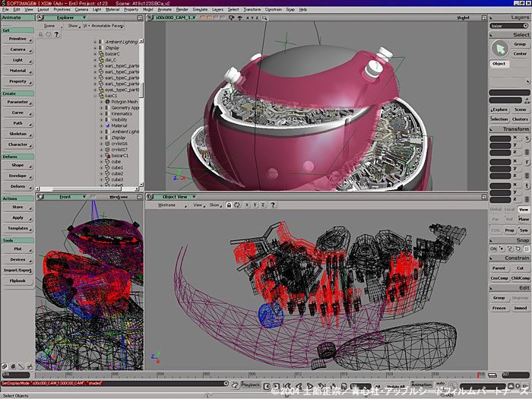Screen dimensions: 532x399
Task: Maximize the Object View with its corner icon
Action: (x=484, y=197)
